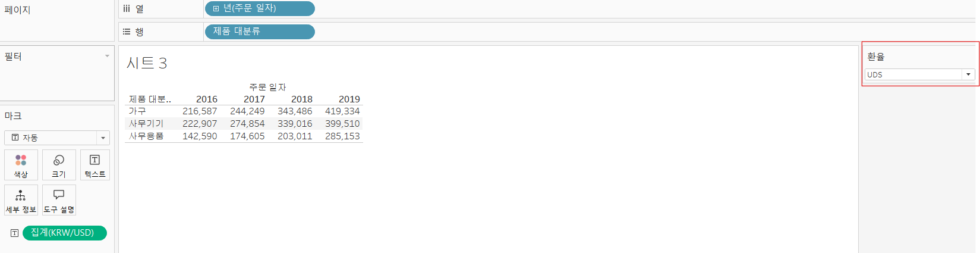This screenshot has height=253, width=980.
Task: Open the Tooltip (도구 설명) mark card
Action: tap(59, 200)
